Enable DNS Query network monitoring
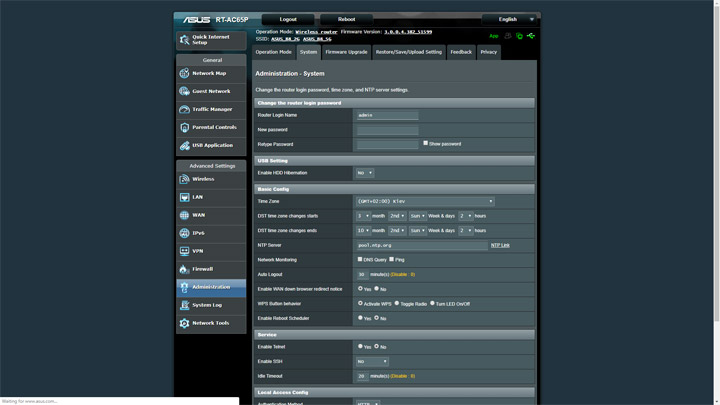The image size is (720, 405). (360, 259)
